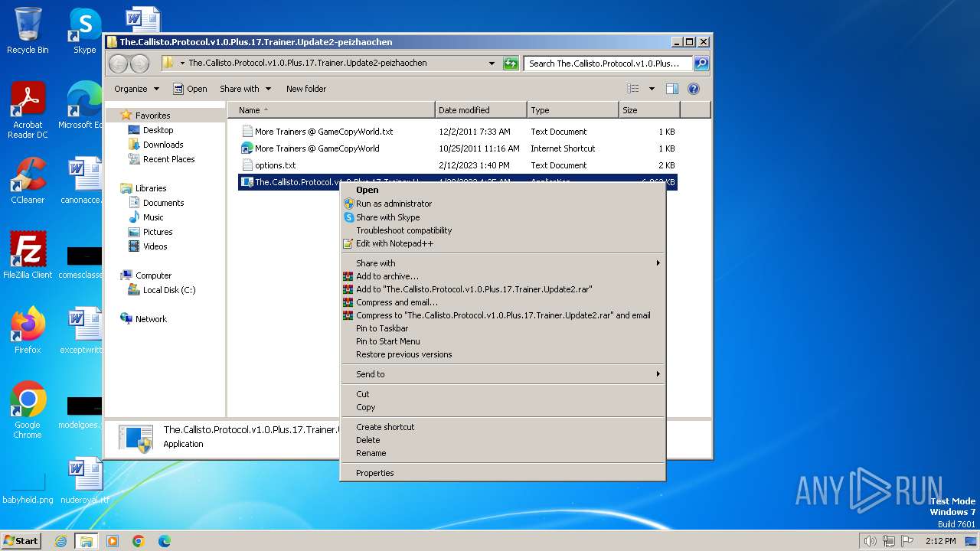
Task: Choose Share with Skype
Action: pos(502,217)
